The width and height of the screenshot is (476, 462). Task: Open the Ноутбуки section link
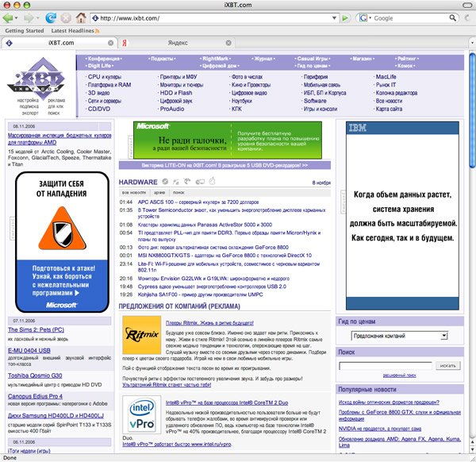242,101
